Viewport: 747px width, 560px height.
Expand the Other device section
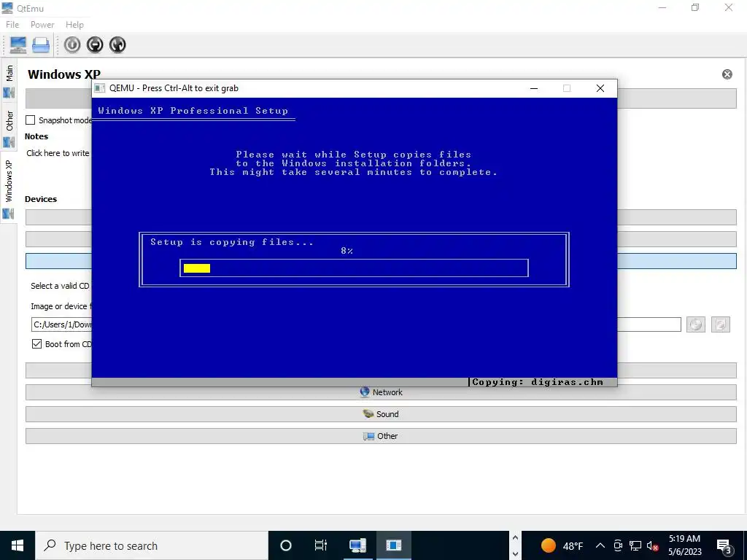381,436
